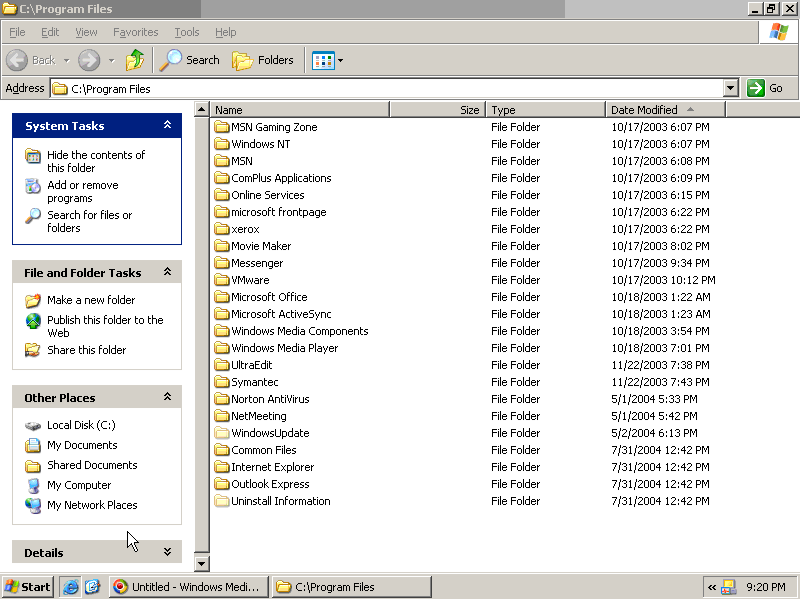The image size is (800, 599).
Task: Click the My Computer icon
Action: [x=33, y=485]
